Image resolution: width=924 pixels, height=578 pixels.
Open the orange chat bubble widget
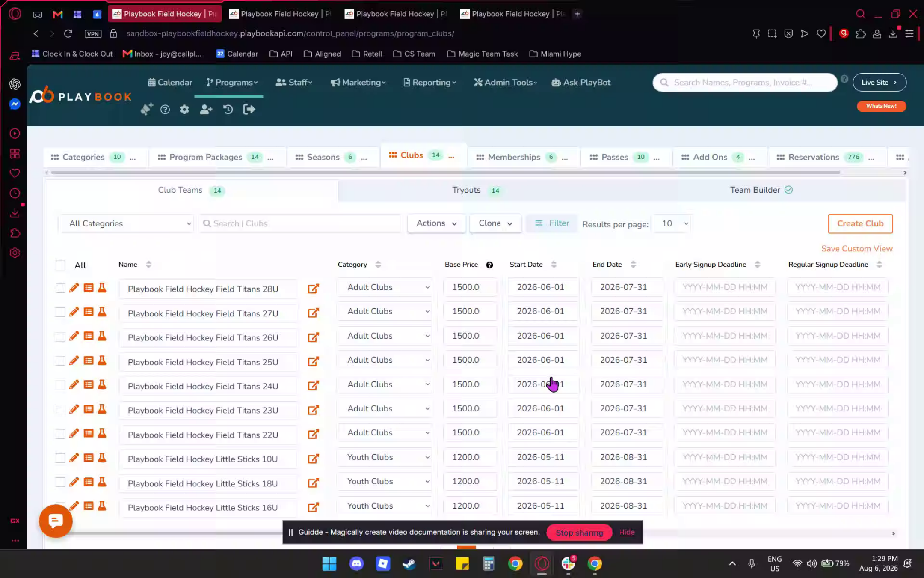[56, 521]
